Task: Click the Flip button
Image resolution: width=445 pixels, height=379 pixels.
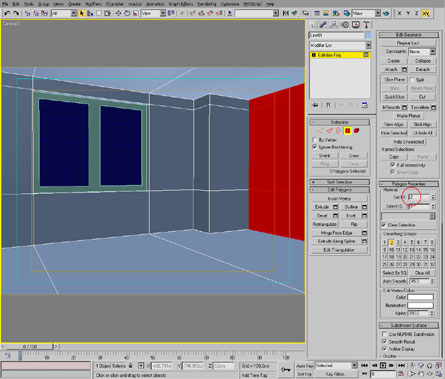Action: (354, 224)
